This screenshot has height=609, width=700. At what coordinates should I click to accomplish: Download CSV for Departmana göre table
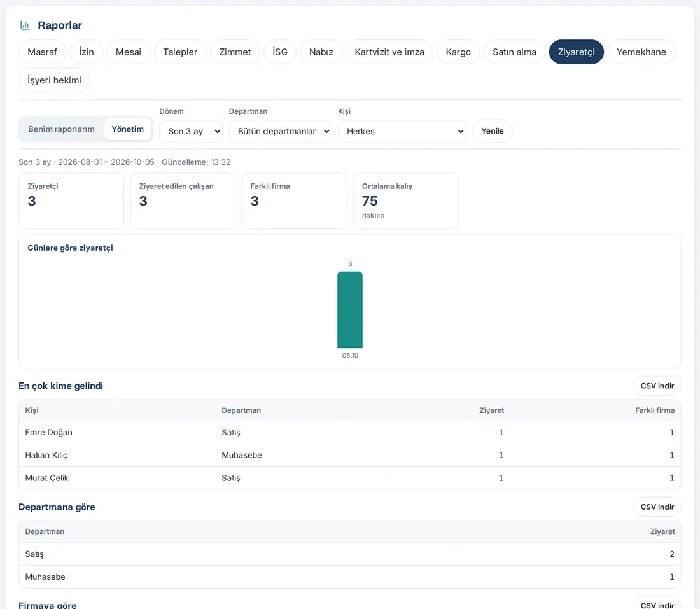coord(657,507)
